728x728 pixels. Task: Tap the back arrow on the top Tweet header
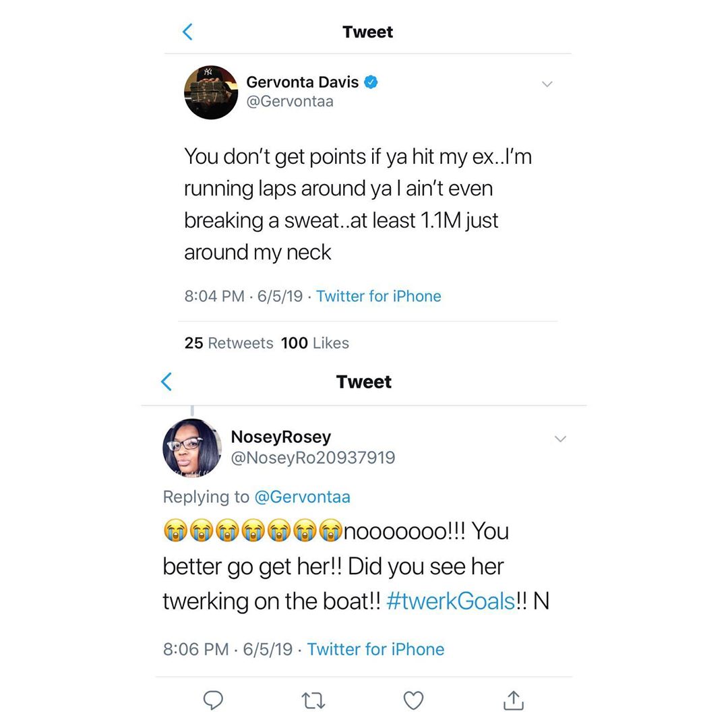pyautogui.click(x=187, y=32)
